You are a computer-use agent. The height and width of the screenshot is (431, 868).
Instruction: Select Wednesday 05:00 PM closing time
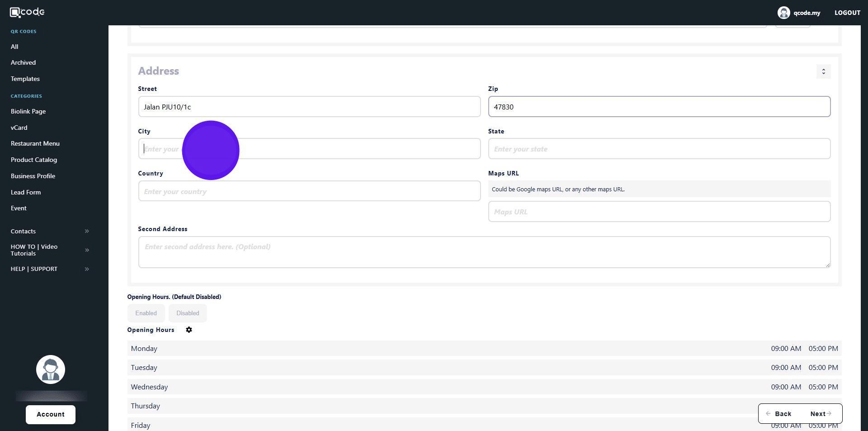[823, 387]
